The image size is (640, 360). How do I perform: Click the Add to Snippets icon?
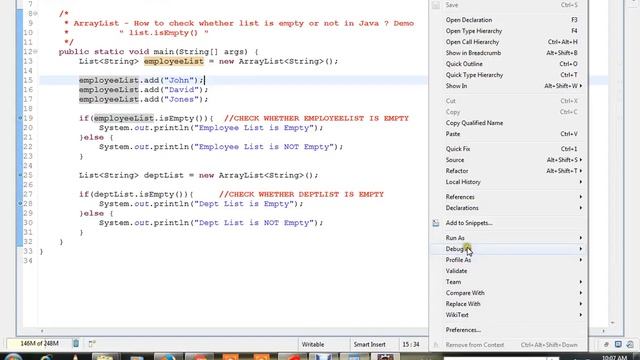pos(436,223)
